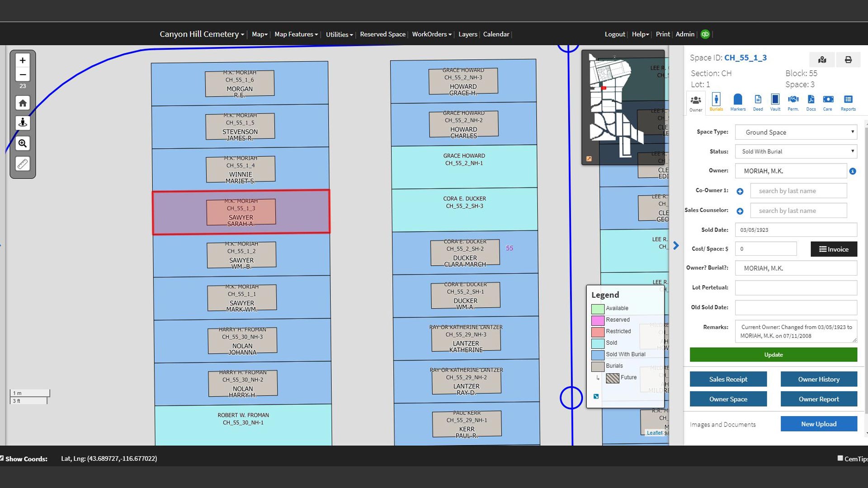868x488 pixels.
Task: Open the Admin menu item
Action: coord(685,34)
